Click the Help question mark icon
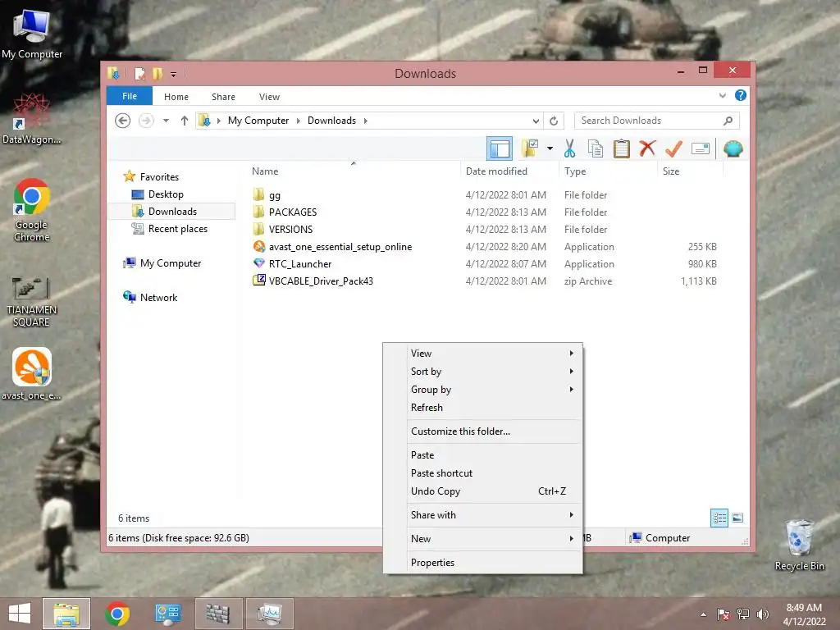Image resolution: width=840 pixels, height=630 pixels. click(x=741, y=95)
